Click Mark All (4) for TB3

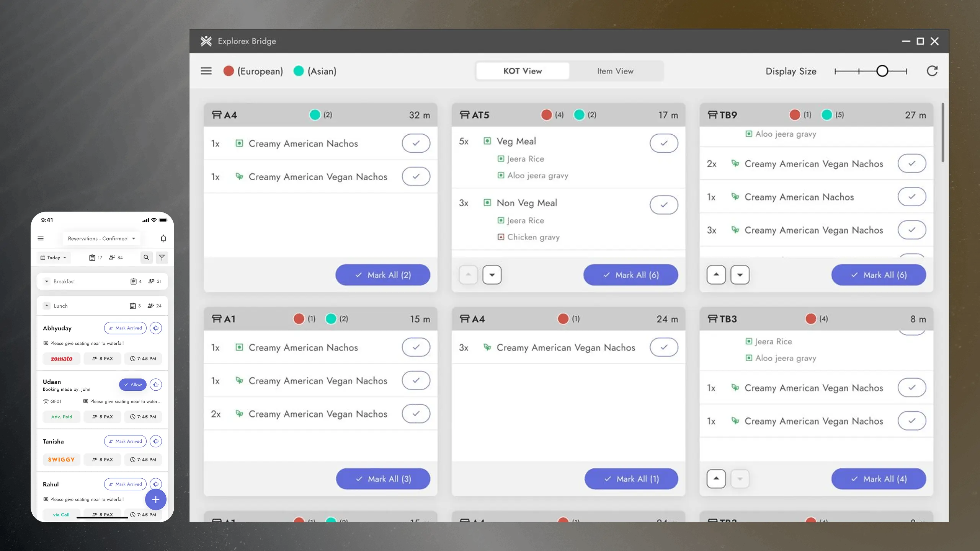(x=879, y=479)
